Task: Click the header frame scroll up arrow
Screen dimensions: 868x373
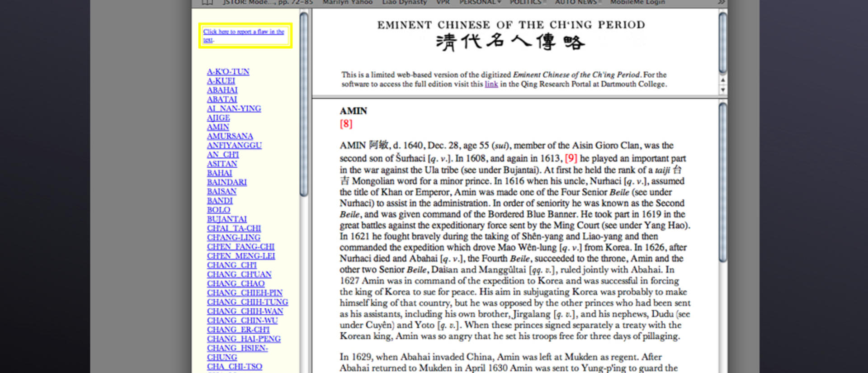Action: [x=723, y=80]
